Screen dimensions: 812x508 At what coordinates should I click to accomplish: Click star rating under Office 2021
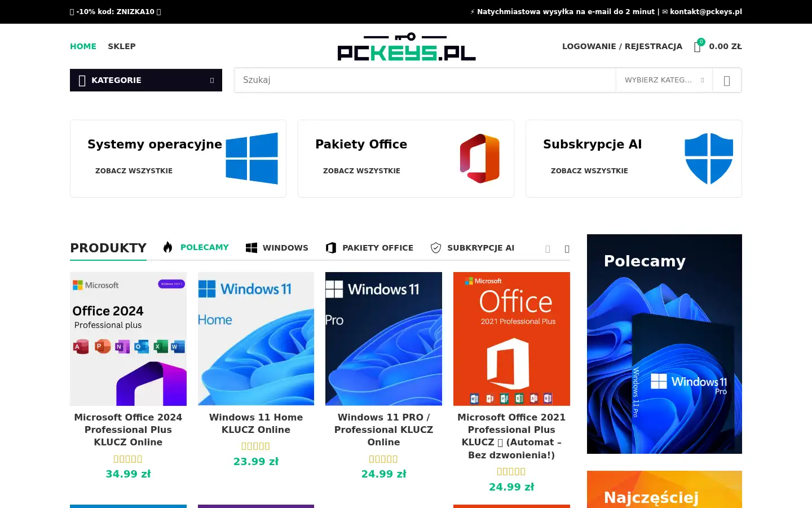(x=511, y=471)
